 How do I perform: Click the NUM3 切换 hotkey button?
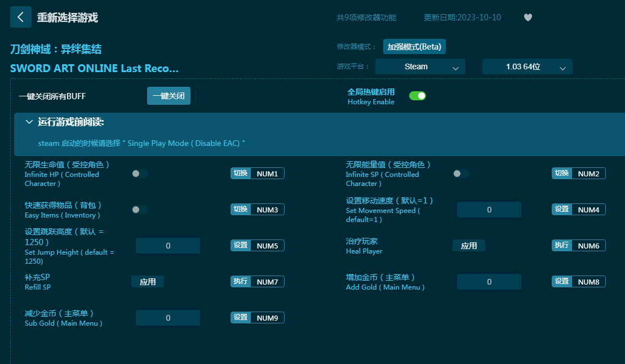(257, 210)
